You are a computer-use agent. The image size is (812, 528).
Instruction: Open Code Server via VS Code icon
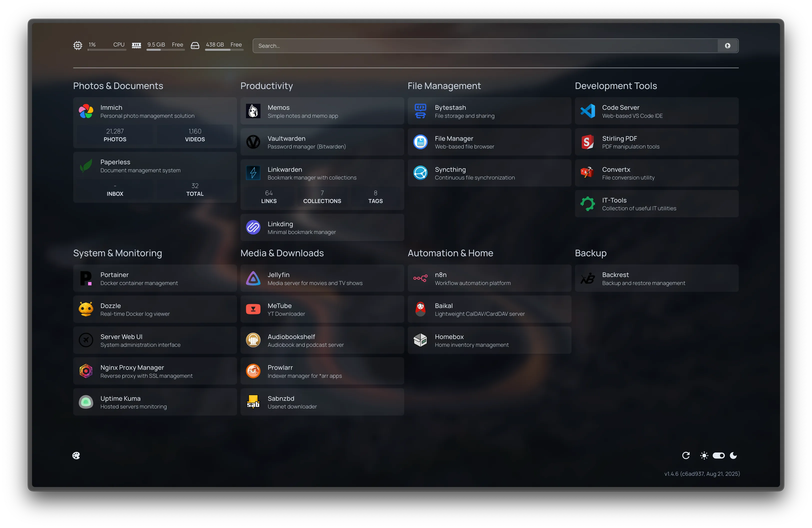pos(587,111)
